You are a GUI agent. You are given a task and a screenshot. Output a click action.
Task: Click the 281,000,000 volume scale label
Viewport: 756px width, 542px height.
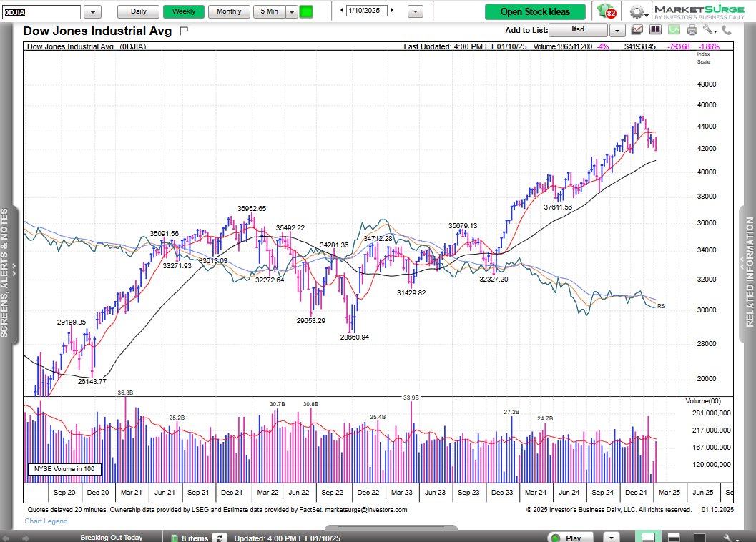[x=712, y=413]
